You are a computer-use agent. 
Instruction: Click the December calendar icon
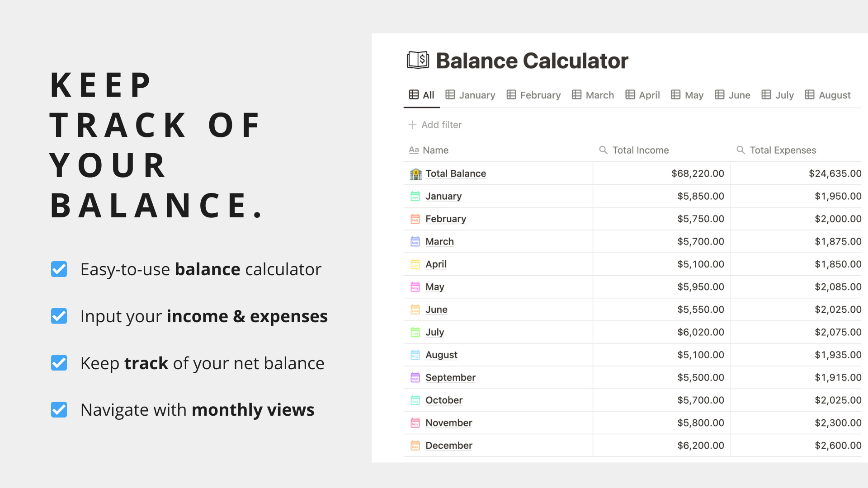click(x=415, y=446)
